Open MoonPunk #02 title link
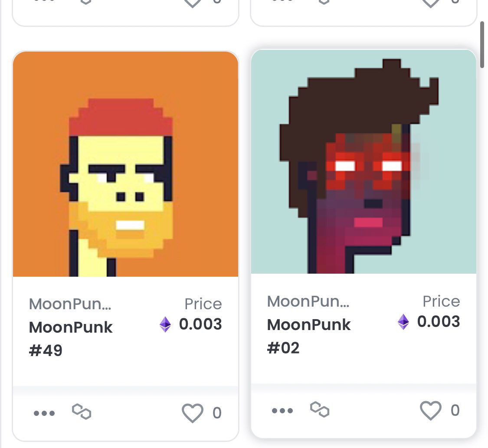This screenshot has height=448, width=488. point(309,336)
